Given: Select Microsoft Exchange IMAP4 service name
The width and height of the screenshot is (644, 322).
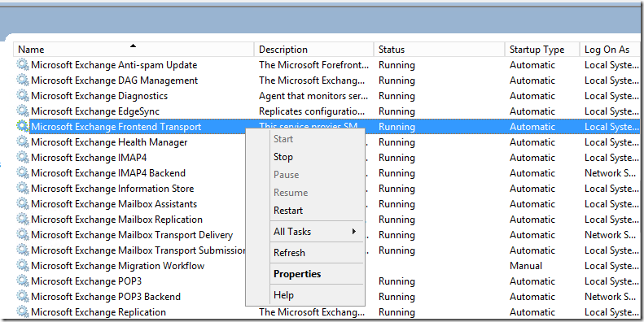Looking at the screenshot, I should tap(88, 158).
